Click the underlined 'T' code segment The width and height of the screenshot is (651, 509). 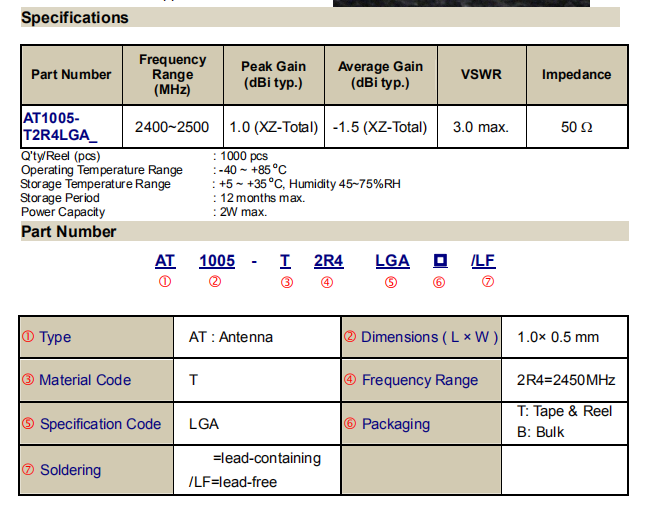pos(285,261)
